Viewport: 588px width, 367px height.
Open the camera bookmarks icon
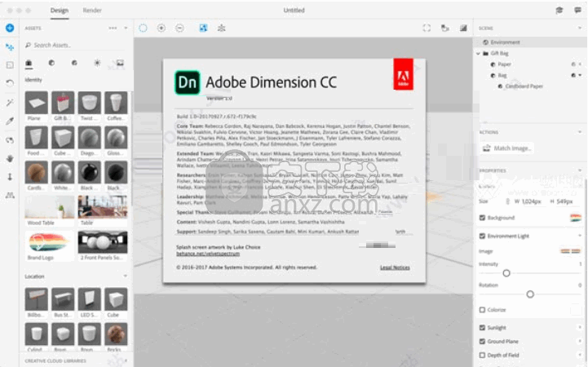445,28
